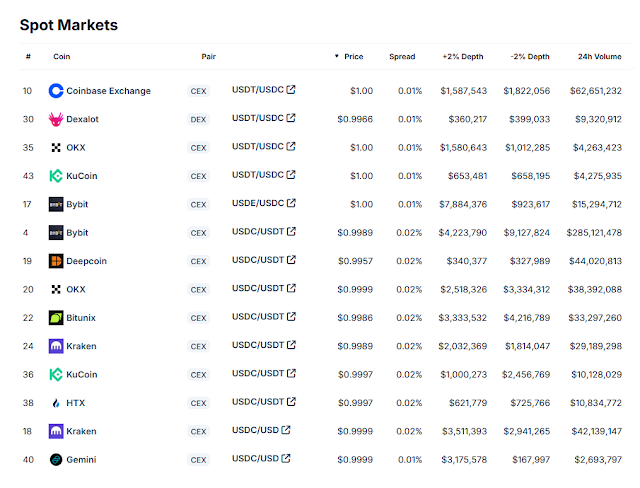The image size is (640, 488).
Task: Click the Bybit logo in row 17
Action: [56, 204]
